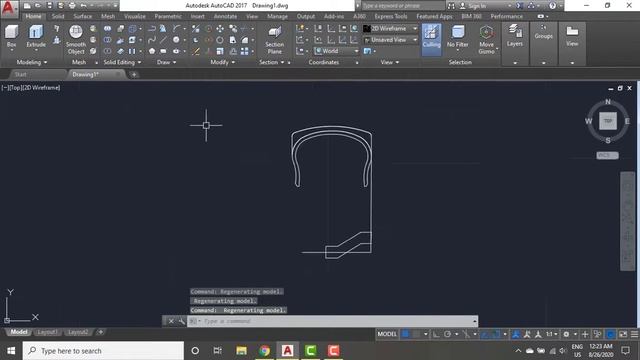The height and width of the screenshot is (360, 640).
Task: Click the ViewCube TOP face
Action: coord(608,121)
